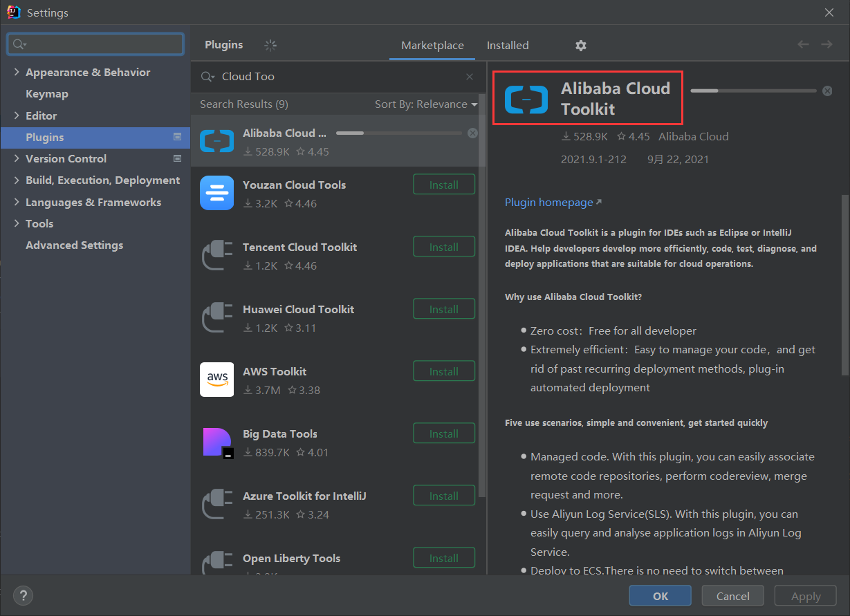
Task: Navigate back with the left arrow
Action: click(x=803, y=45)
